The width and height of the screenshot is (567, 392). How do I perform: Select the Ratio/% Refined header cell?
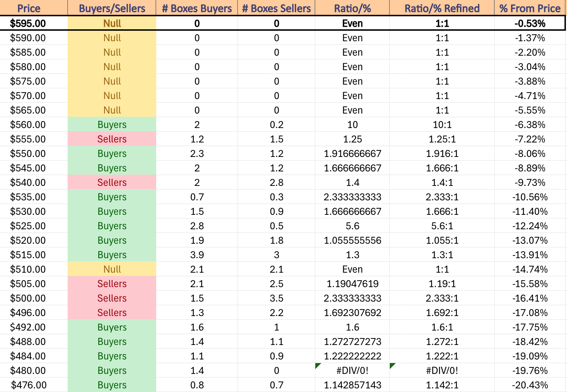pos(442,8)
